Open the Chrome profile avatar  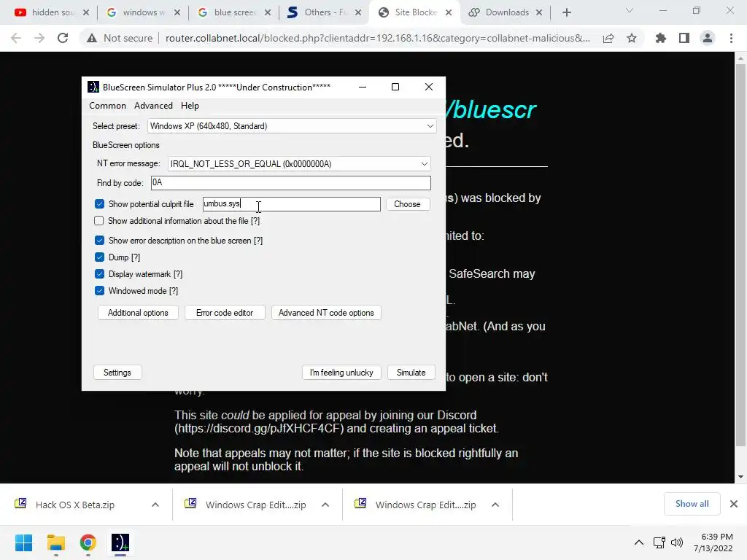(708, 38)
